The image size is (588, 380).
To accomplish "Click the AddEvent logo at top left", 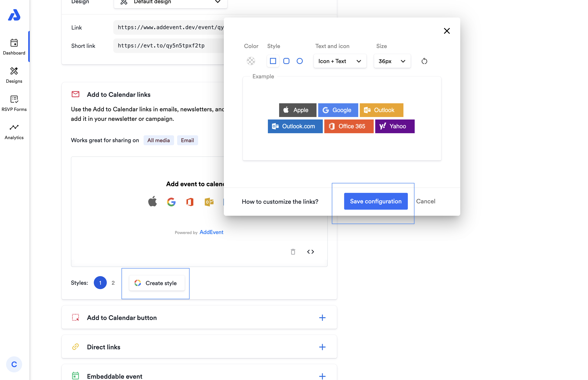I will 14,15.
